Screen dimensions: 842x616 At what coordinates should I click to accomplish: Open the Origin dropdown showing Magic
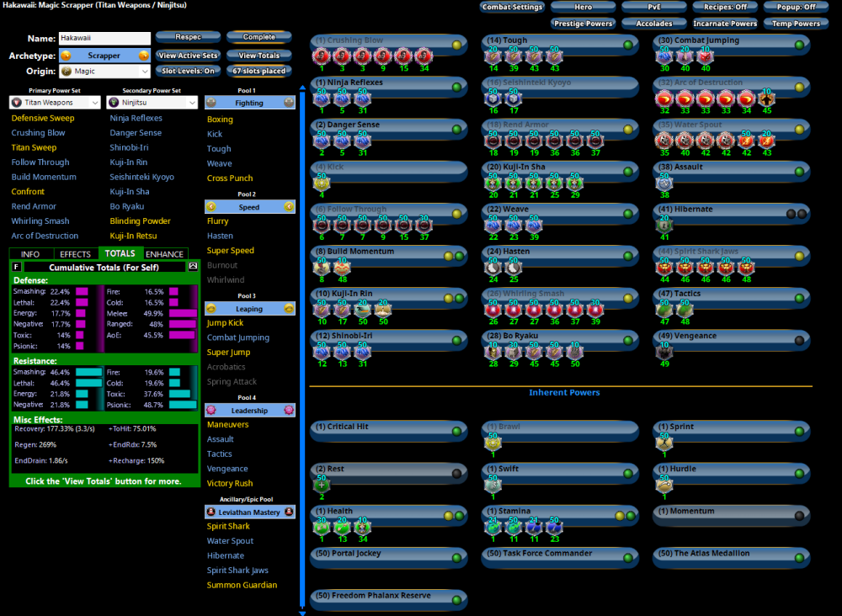pos(104,72)
